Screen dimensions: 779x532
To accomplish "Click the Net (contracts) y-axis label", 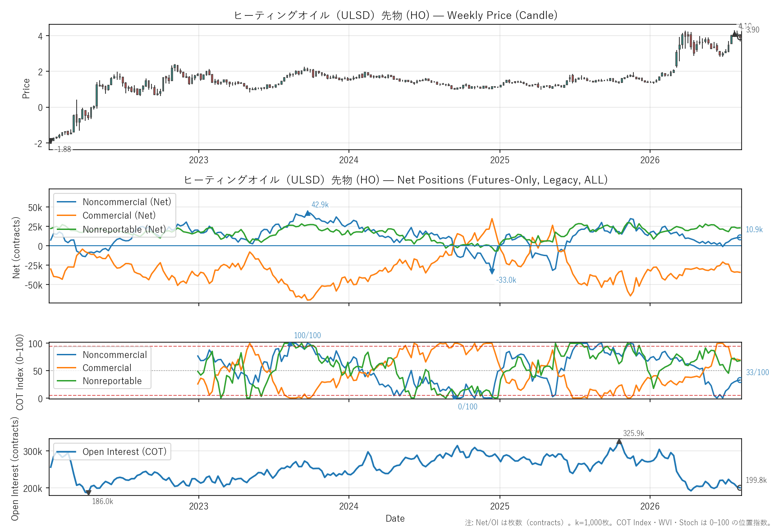I will [x=16, y=248].
